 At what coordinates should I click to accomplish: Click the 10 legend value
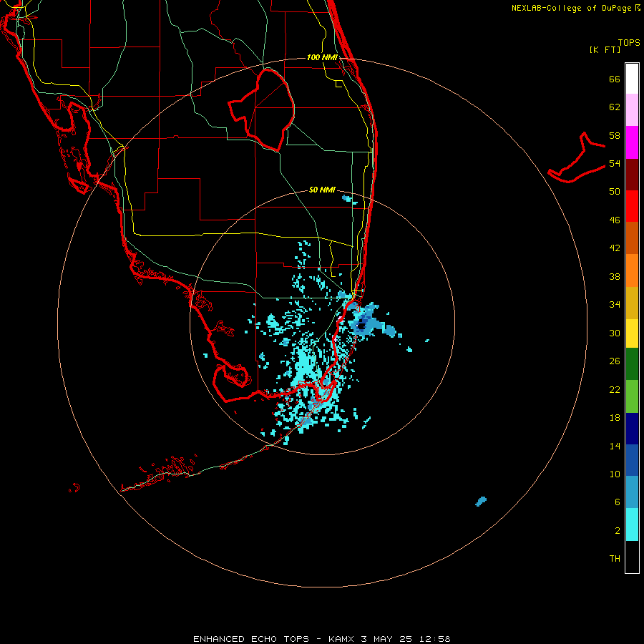pos(615,474)
